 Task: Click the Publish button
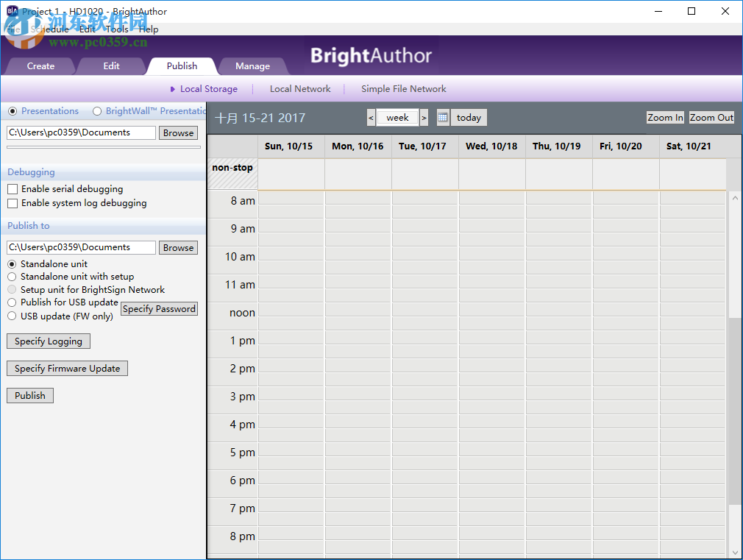click(x=29, y=395)
